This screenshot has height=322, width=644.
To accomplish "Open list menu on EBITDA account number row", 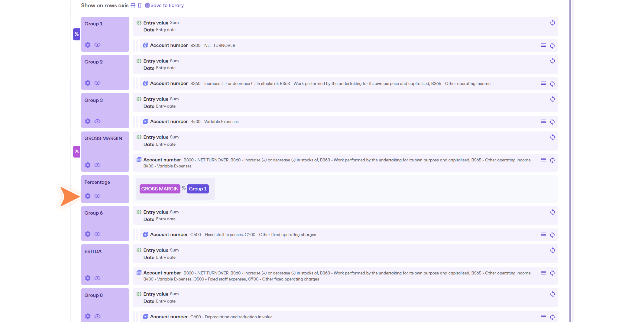I will click(543, 273).
